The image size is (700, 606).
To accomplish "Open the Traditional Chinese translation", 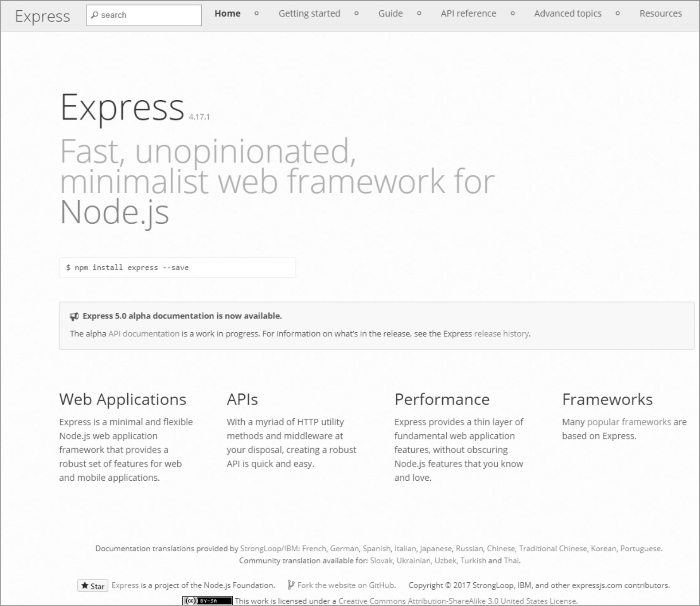I will click(x=552, y=548).
